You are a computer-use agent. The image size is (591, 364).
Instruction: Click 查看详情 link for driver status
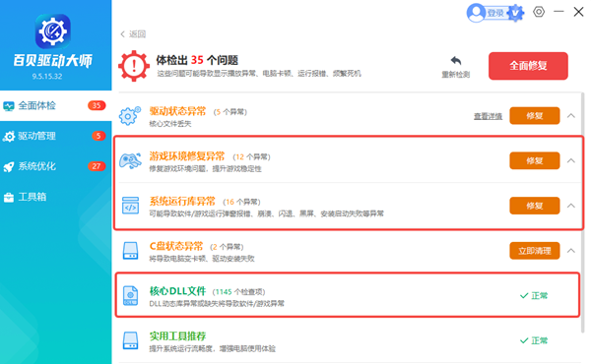[488, 116]
